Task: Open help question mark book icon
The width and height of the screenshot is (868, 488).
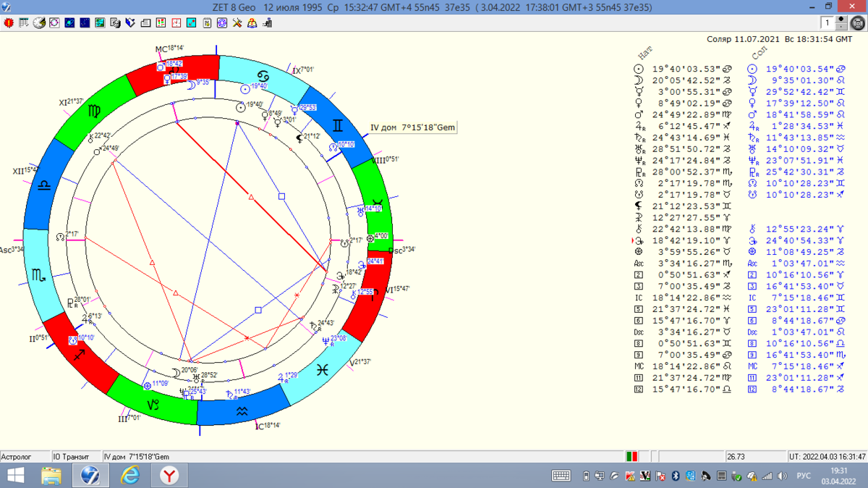Action: pos(252,23)
